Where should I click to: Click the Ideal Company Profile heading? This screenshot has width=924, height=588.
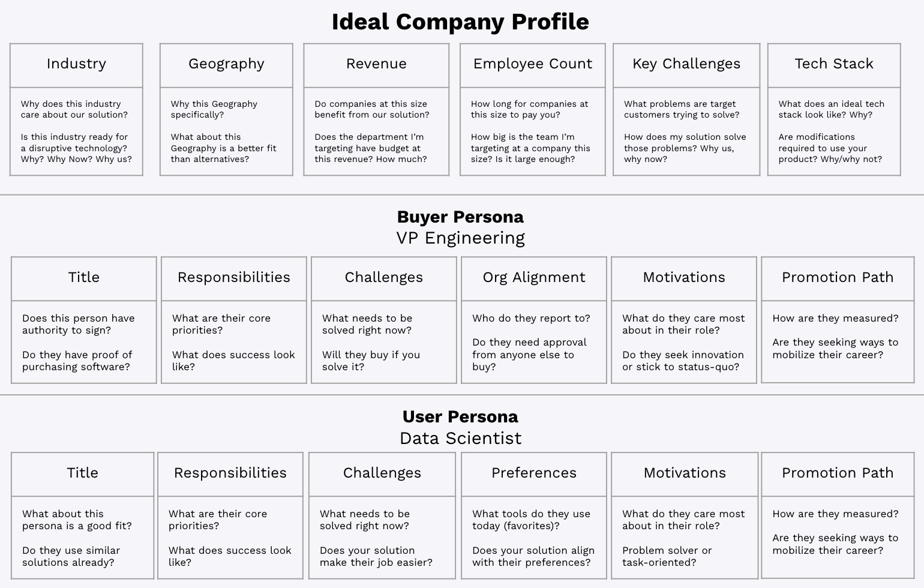460,22
